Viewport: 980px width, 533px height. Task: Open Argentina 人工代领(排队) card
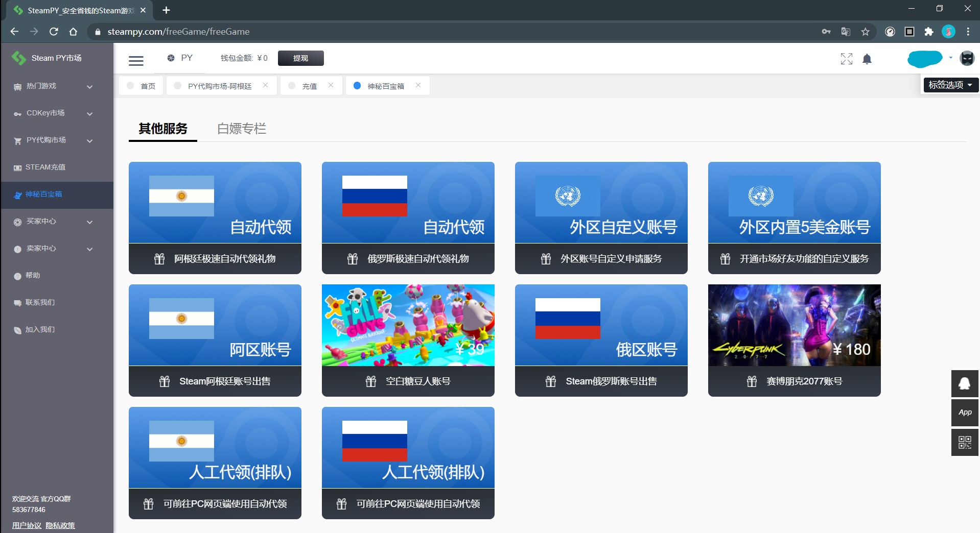[215, 463]
